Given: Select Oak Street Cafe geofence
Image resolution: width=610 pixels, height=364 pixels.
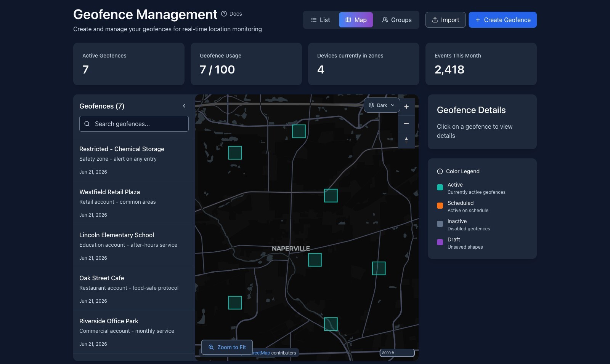Looking at the screenshot, I should pyautogui.click(x=134, y=289).
